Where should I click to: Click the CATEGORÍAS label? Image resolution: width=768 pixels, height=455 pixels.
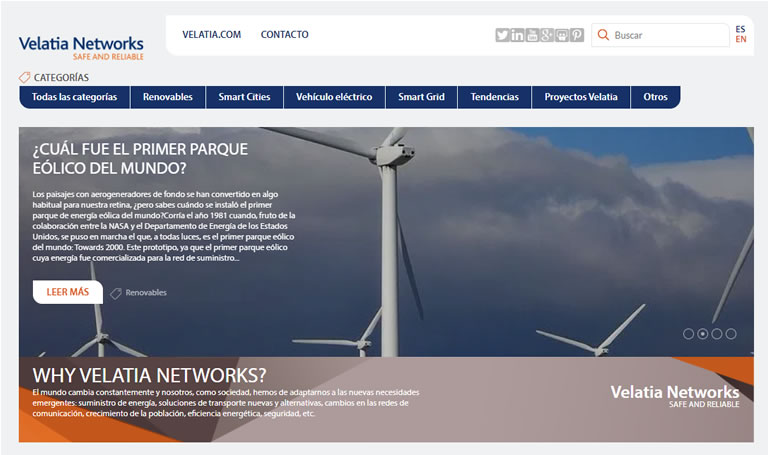pos(61,77)
